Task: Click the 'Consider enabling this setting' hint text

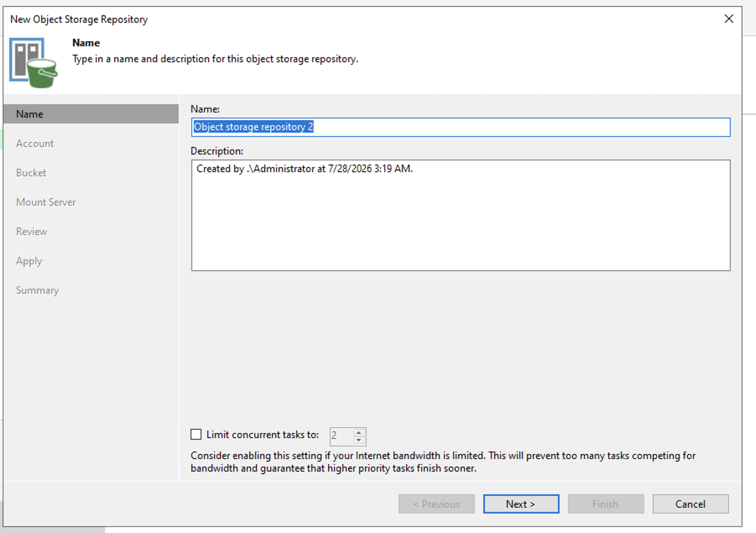Action: pos(443,462)
